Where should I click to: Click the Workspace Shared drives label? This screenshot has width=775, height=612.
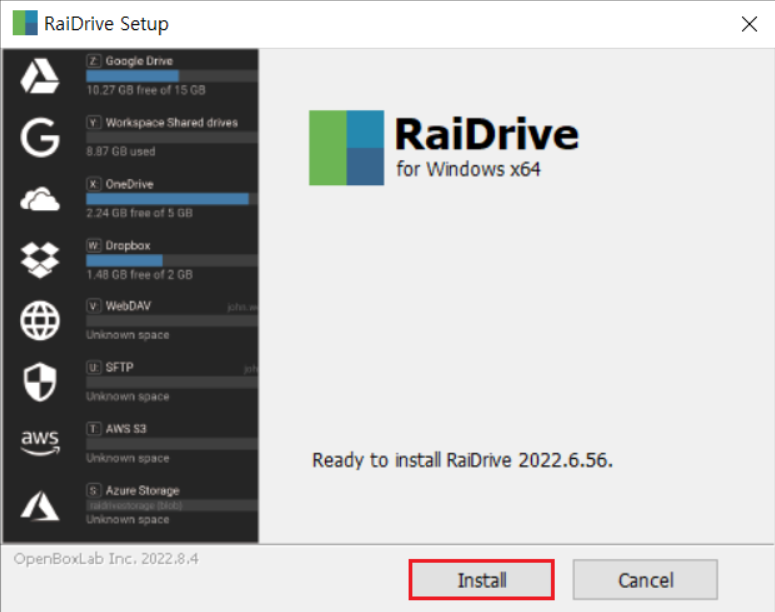pos(171,123)
